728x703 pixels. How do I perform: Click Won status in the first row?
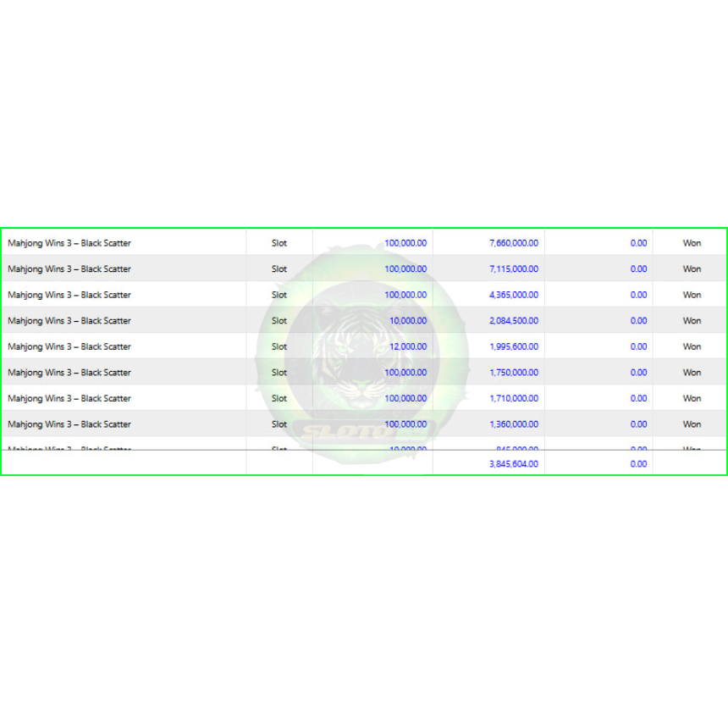(x=692, y=243)
